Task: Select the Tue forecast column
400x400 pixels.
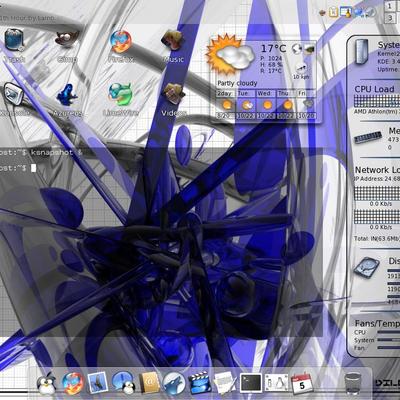Action: [x=246, y=105]
